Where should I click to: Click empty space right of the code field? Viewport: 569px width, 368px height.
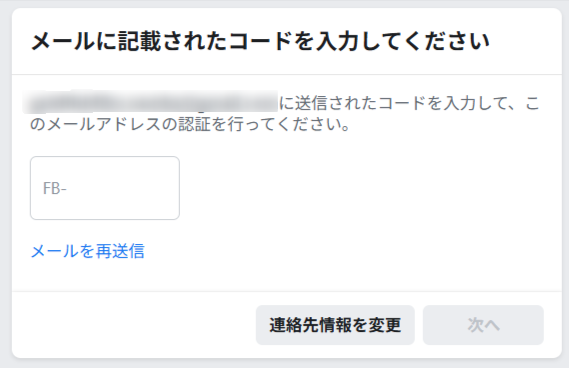(363, 188)
